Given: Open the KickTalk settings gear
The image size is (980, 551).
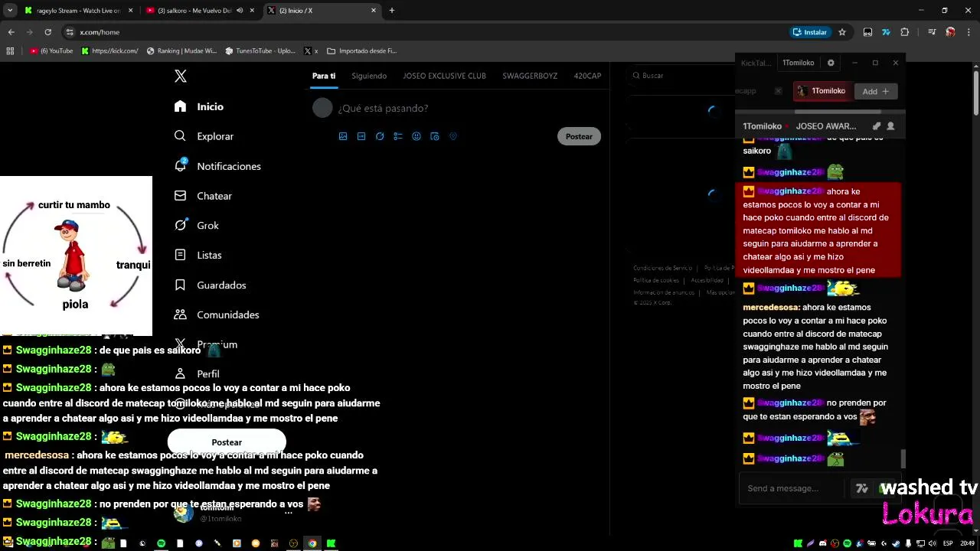Looking at the screenshot, I should tap(831, 63).
